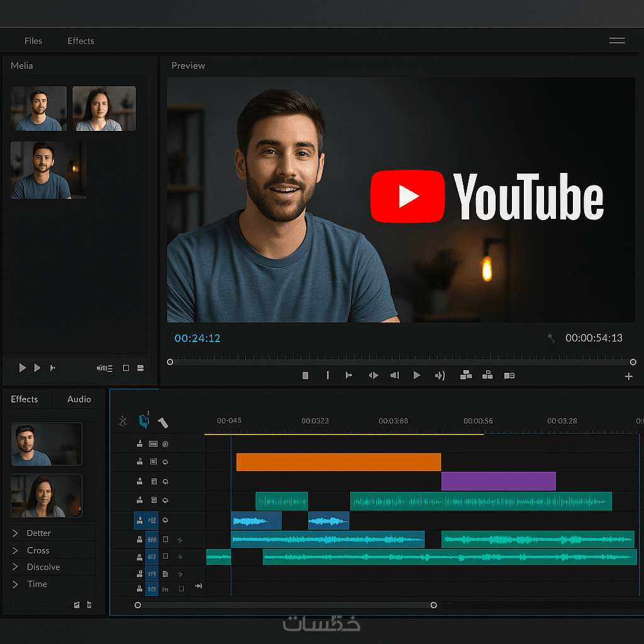Click the overwrite clip icon in the preview controls
This screenshot has height=644, width=644.
coord(487,375)
